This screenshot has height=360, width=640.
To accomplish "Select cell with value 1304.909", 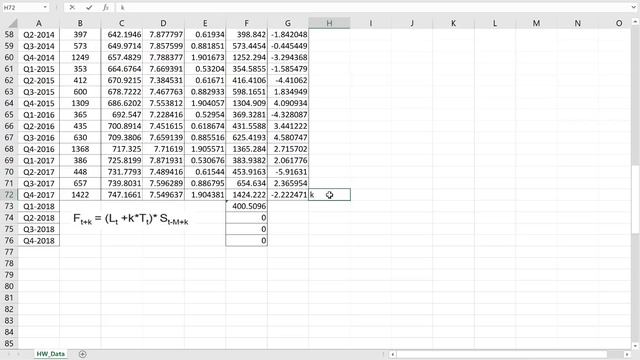I will pos(247,103).
